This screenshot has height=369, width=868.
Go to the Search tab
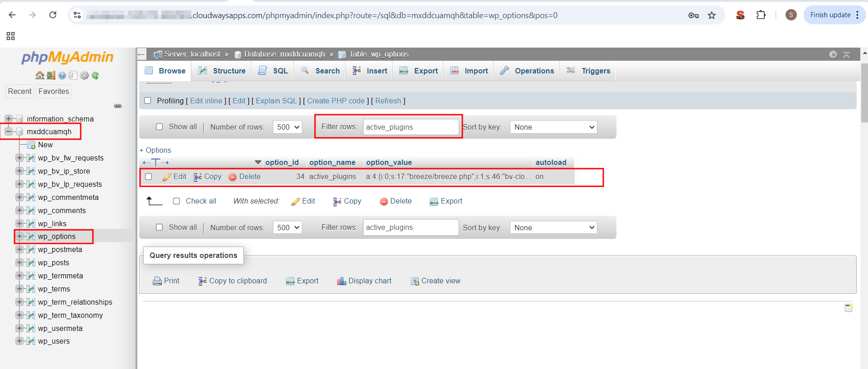(x=320, y=71)
